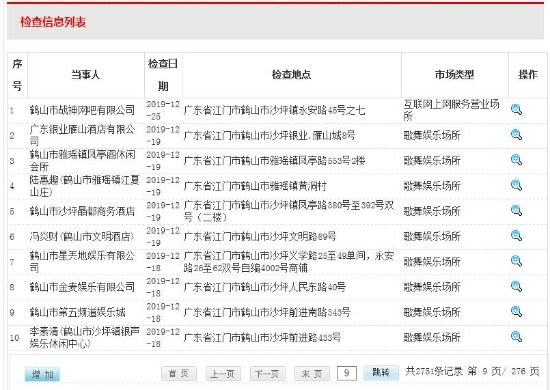550x390 pixels.
Task: Click address 雅瑶镇黄洞村
Action: click(255, 186)
